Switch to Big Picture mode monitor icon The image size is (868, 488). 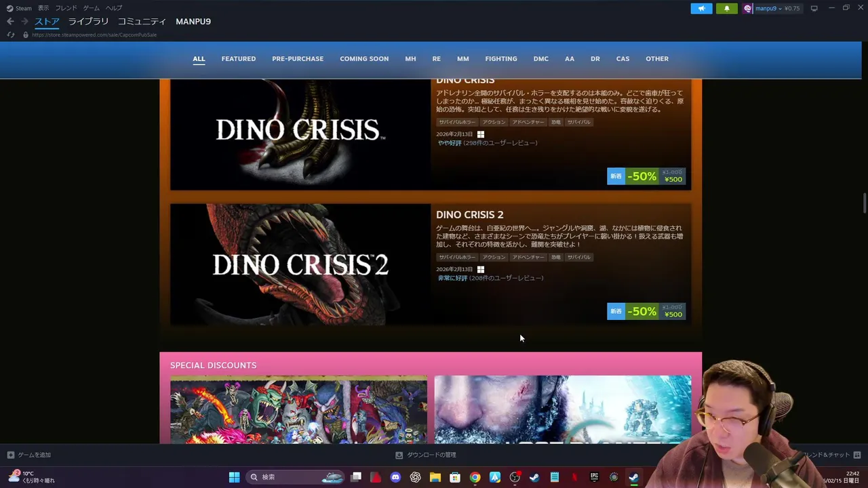(x=814, y=8)
